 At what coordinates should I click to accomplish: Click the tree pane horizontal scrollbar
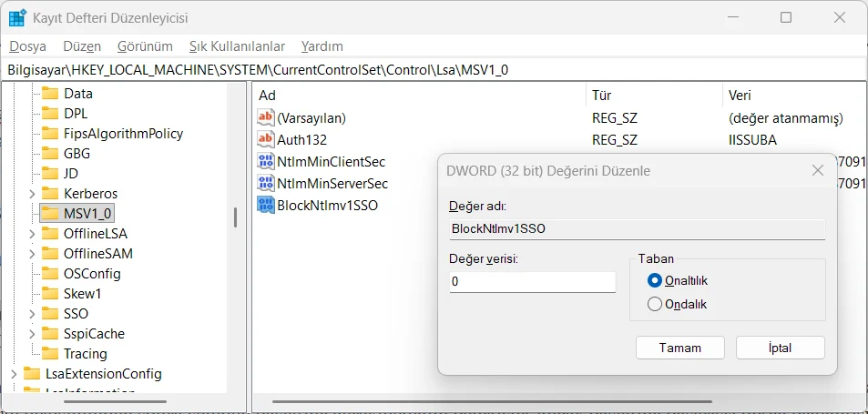pos(117,401)
